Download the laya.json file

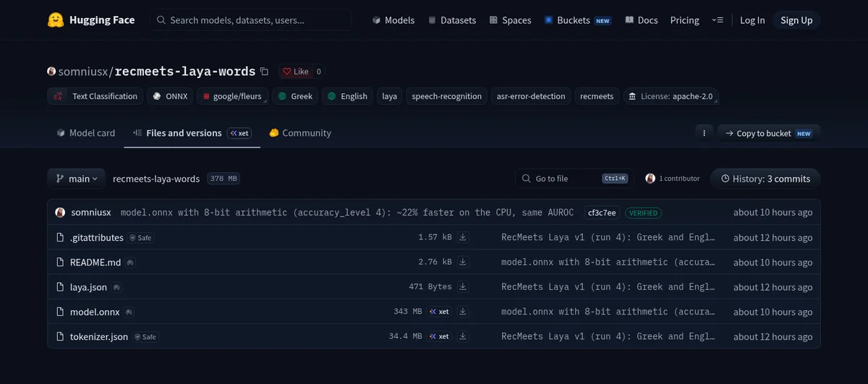point(463,286)
